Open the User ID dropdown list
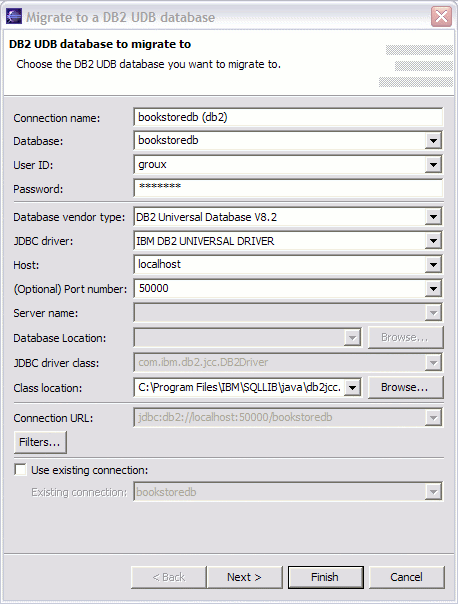The image size is (458, 604). [433, 164]
